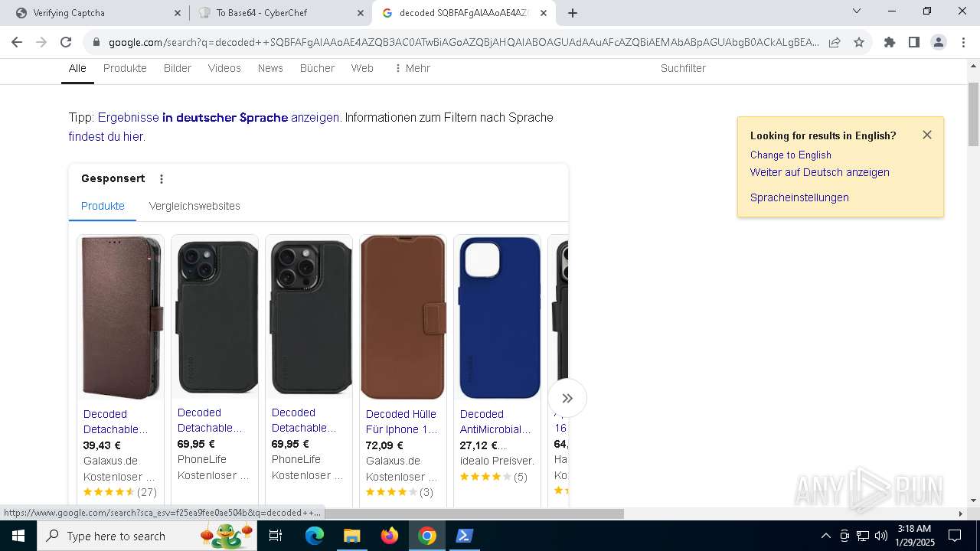The width and height of the screenshot is (980, 551).
Task: Show hidden system tray icons
Action: tap(825, 536)
